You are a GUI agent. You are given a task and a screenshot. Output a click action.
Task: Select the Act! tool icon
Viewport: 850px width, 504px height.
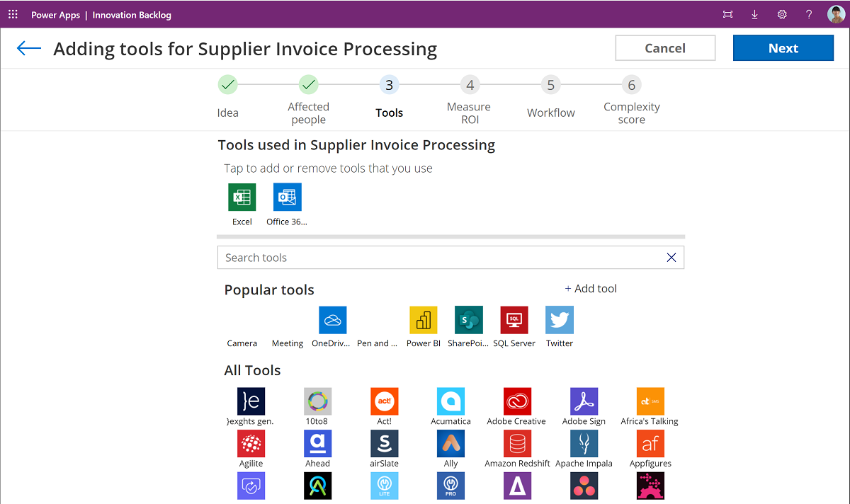[385, 401]
